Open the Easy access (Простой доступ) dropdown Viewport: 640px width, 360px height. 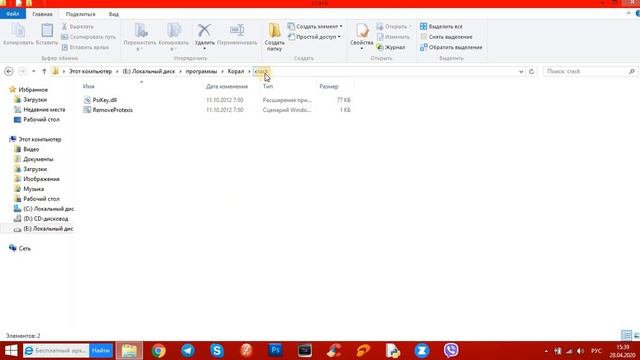pyautogui.click(x=314, y=37)
